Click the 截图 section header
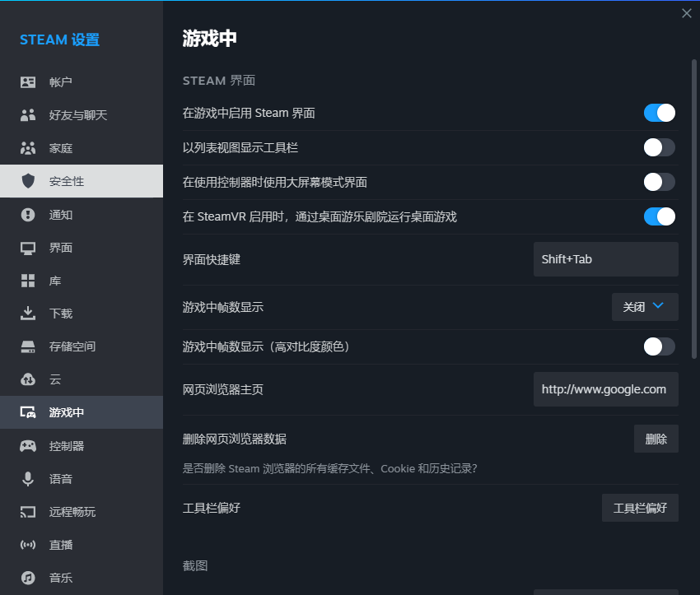 [x=195, y=566]
